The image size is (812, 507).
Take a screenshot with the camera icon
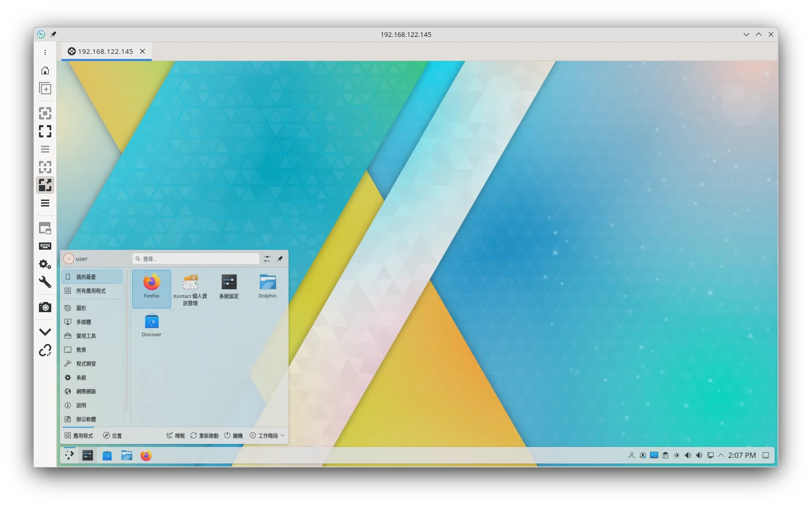pos(45,307)
